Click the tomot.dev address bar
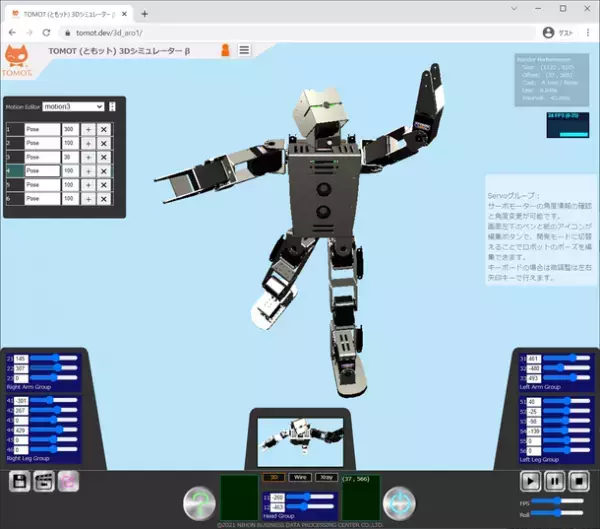This screenshot has height=529, width=600. coord(298,33)
